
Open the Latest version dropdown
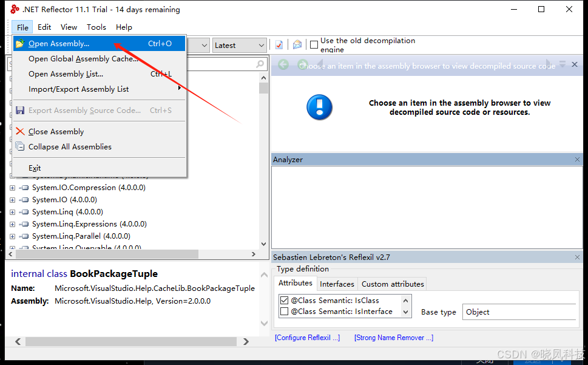pyautogui.click(x=240, y=46)
